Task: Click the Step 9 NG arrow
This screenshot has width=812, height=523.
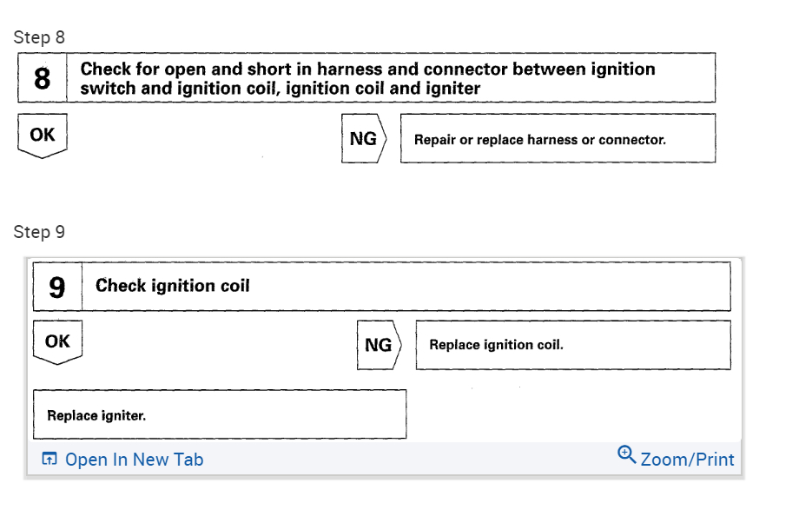Action: pyautogui.click(x=379, y=345)
